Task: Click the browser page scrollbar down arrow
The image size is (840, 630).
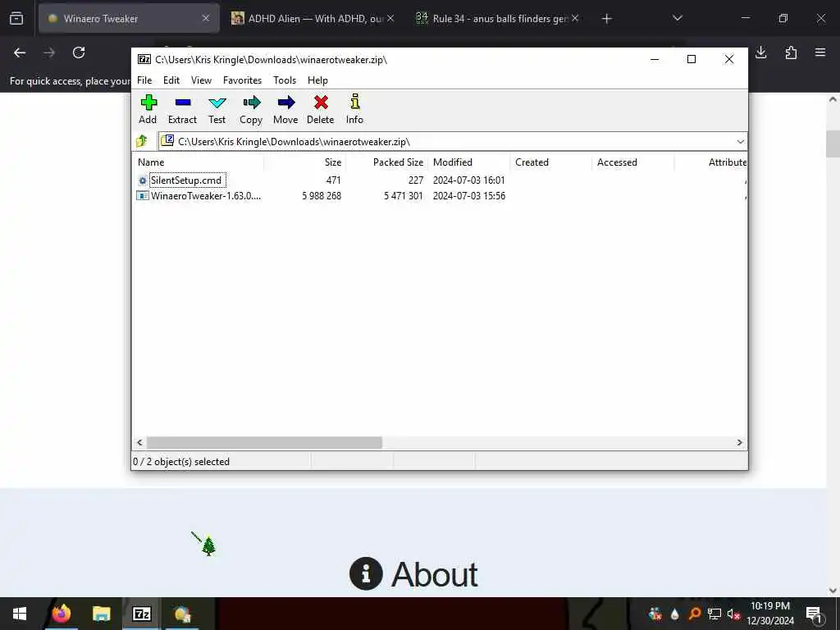Action: click(833, 591)
